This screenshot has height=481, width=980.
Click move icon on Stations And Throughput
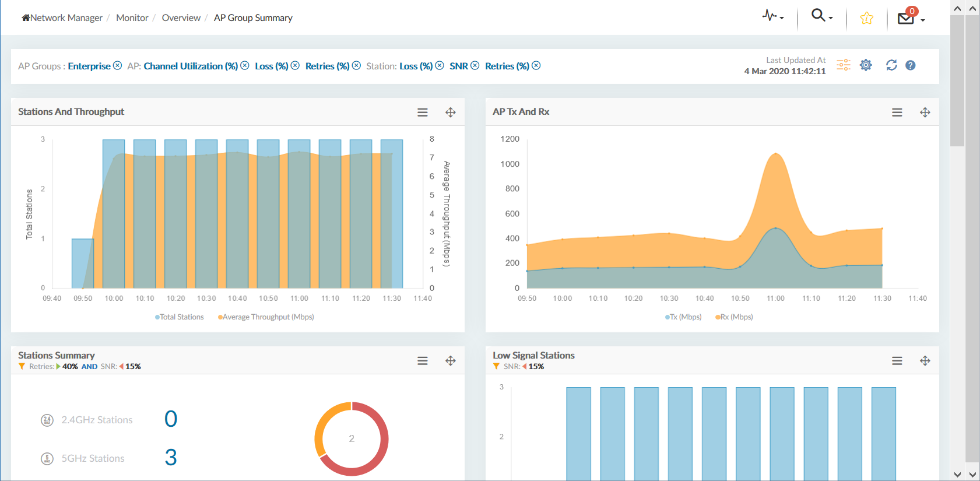coord(451,113)
